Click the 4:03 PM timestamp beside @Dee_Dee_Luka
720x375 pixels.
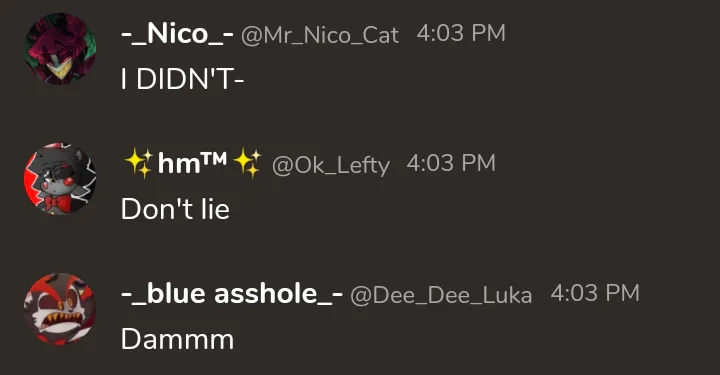595,293
